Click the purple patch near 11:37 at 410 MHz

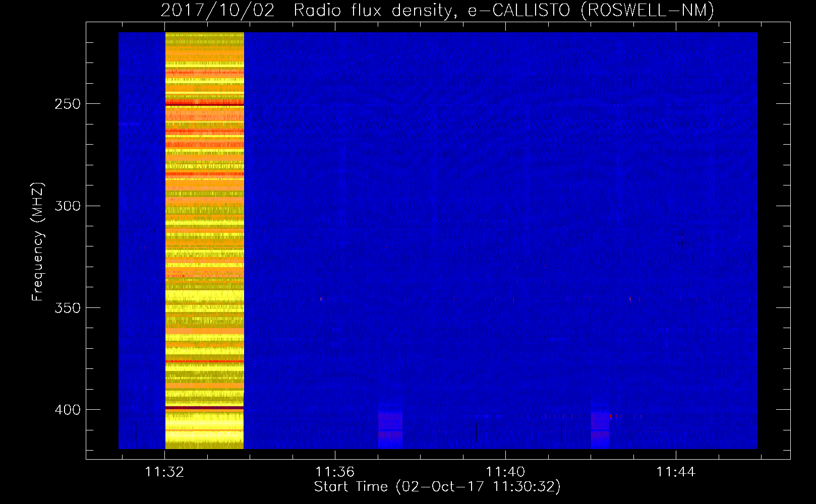pyautogui.click(x=390, y=426)
